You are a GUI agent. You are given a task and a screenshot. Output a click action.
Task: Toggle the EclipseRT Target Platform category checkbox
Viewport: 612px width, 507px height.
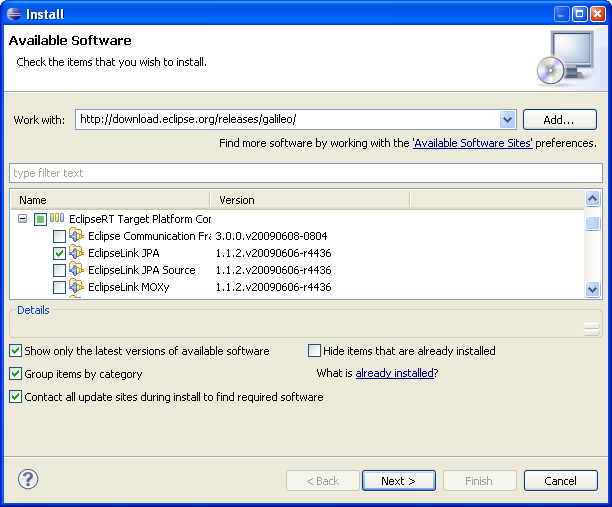point(40,219)
